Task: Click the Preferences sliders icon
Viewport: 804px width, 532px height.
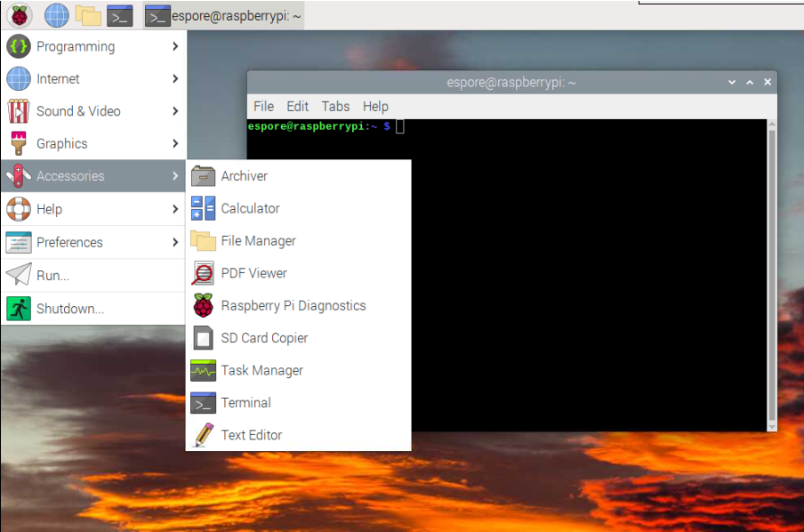Action: [19, 242]
